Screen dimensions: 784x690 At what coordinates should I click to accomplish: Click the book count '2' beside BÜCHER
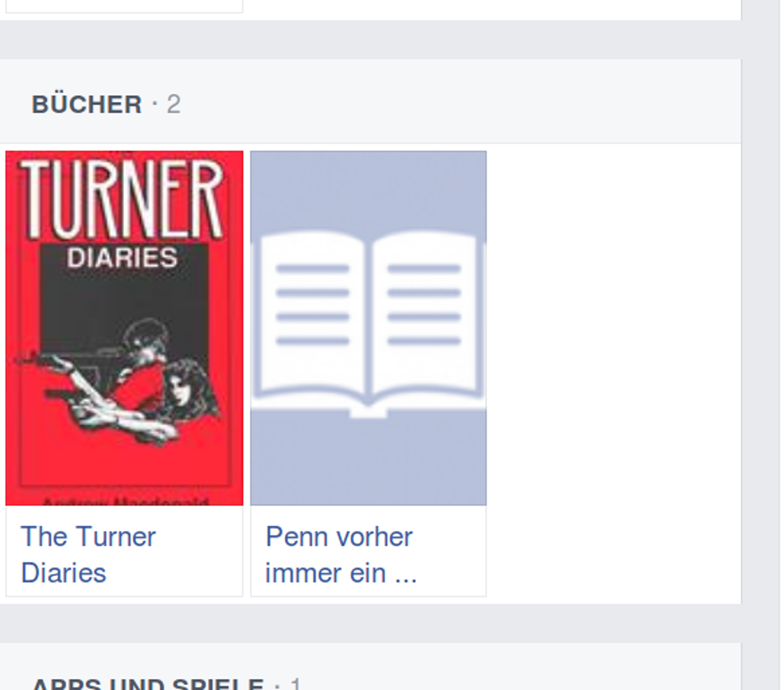tap(173, 104)
